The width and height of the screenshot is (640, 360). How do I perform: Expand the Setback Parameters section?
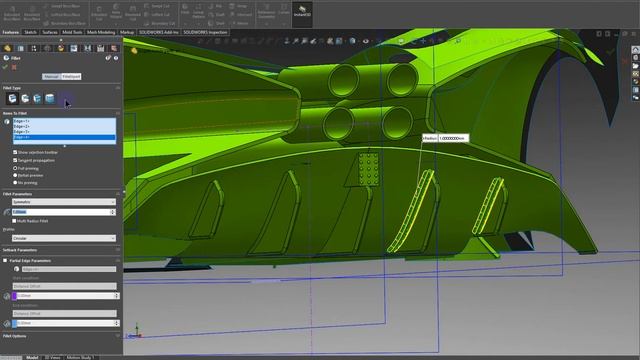(x=118, y=250)
